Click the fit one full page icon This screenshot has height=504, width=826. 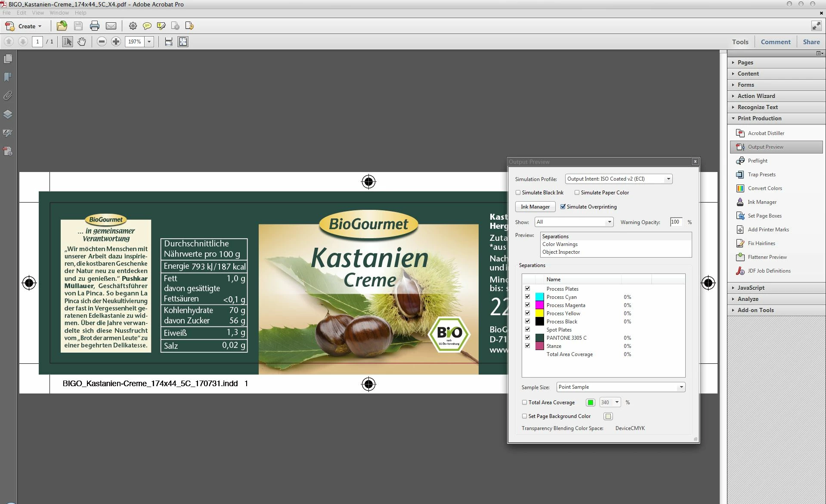(183, 42)
